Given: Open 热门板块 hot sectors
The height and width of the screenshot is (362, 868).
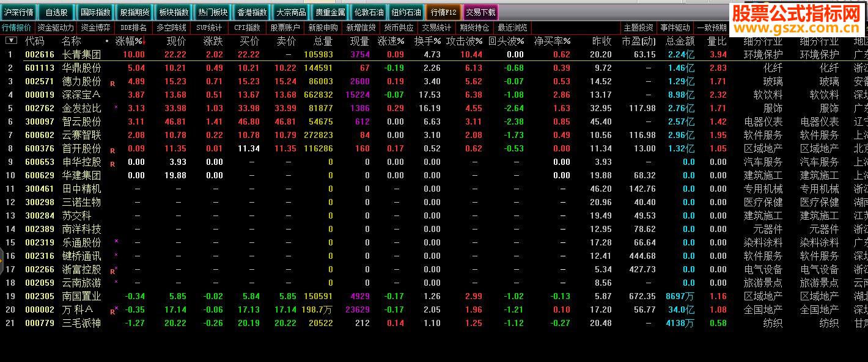Looking at the screenshot, I should tap(213, 12).
